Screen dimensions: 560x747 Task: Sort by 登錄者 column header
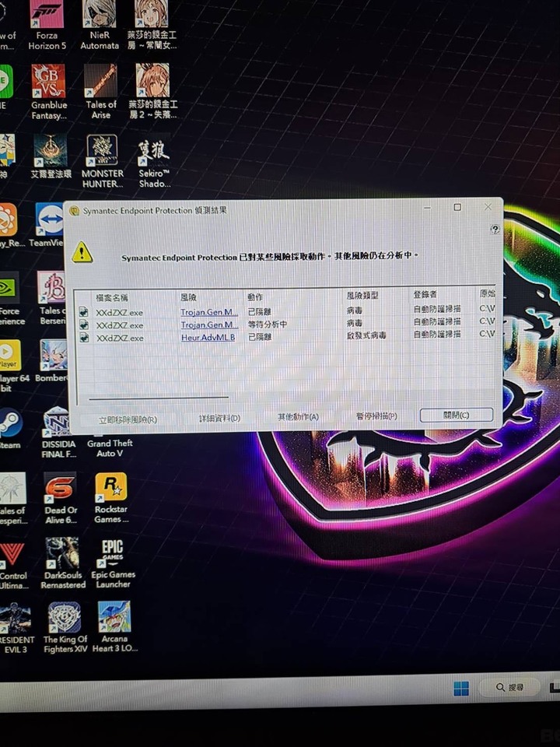click(x=425, y=294)
